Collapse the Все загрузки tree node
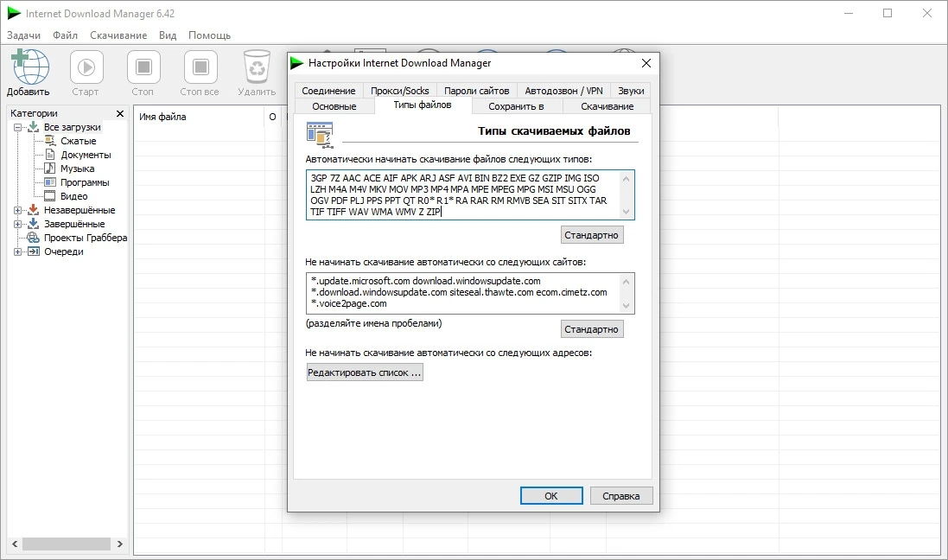 17,128
